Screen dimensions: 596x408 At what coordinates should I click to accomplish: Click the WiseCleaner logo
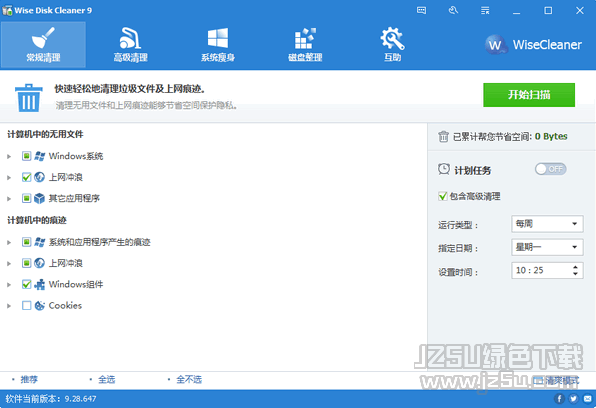(533, 45)
